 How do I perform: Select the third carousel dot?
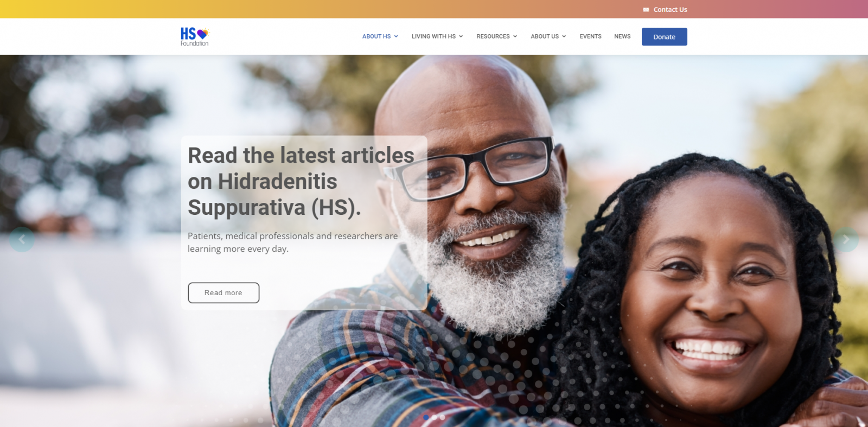(x=442, y=417)
